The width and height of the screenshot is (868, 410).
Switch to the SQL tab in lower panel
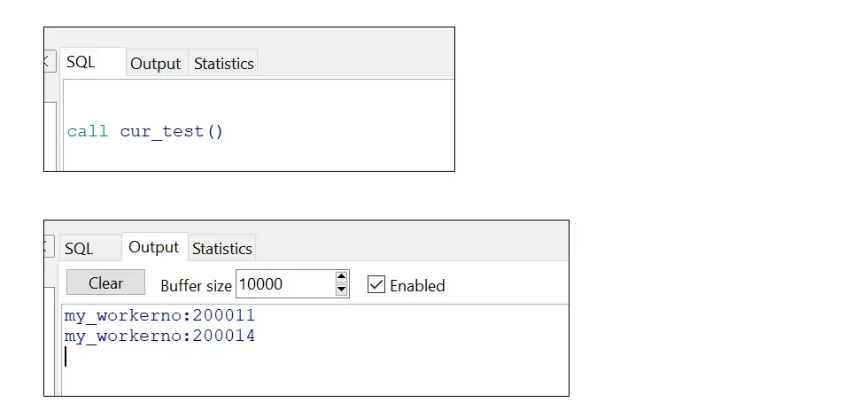coord(79,249)
